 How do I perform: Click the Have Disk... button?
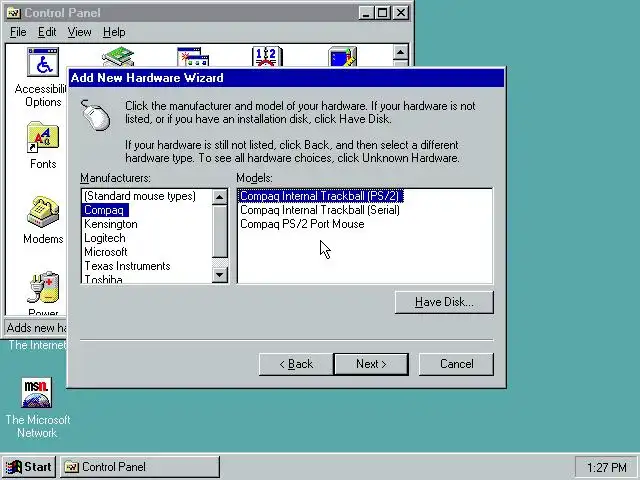click(x=444, y=302)
